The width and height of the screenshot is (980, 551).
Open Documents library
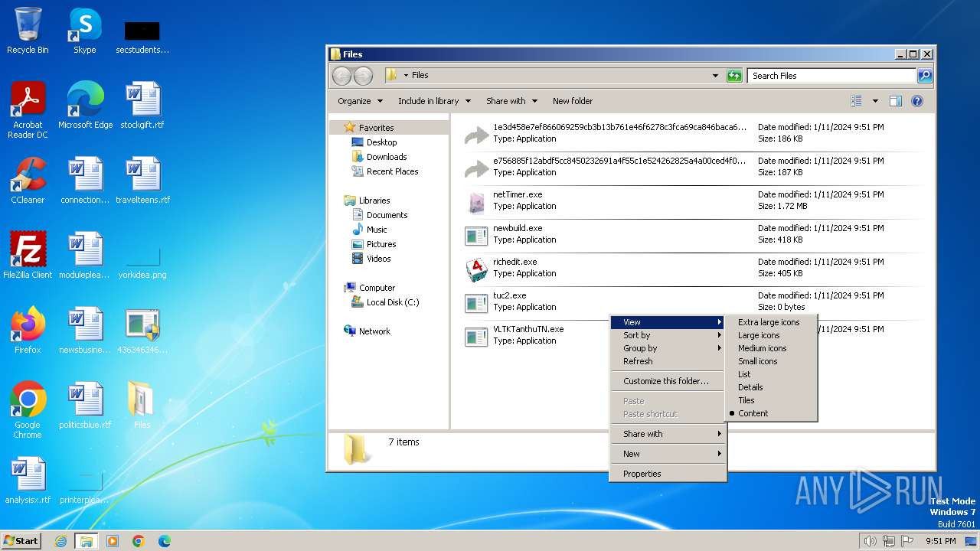(387, 215)
